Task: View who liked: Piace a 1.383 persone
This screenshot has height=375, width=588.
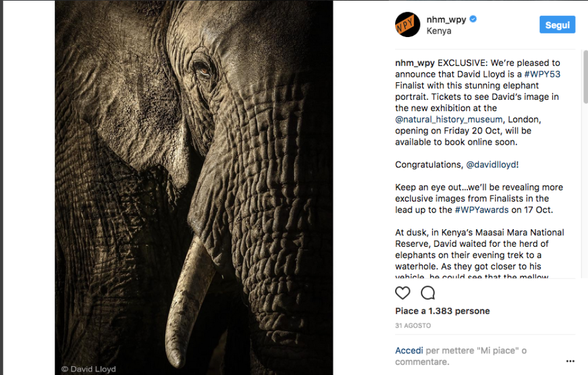Action: 442,311
